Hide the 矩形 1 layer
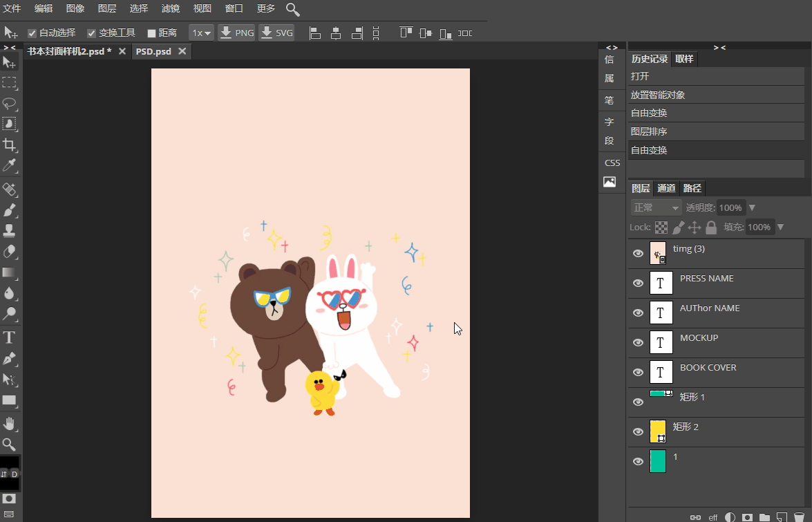The height and width of the screenshot is (522, 812). [x=638, y=402]
